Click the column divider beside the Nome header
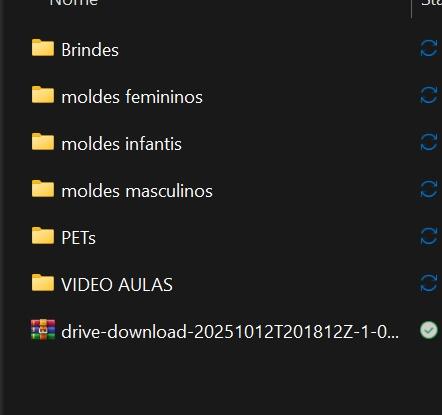 [x=412, y=7]
